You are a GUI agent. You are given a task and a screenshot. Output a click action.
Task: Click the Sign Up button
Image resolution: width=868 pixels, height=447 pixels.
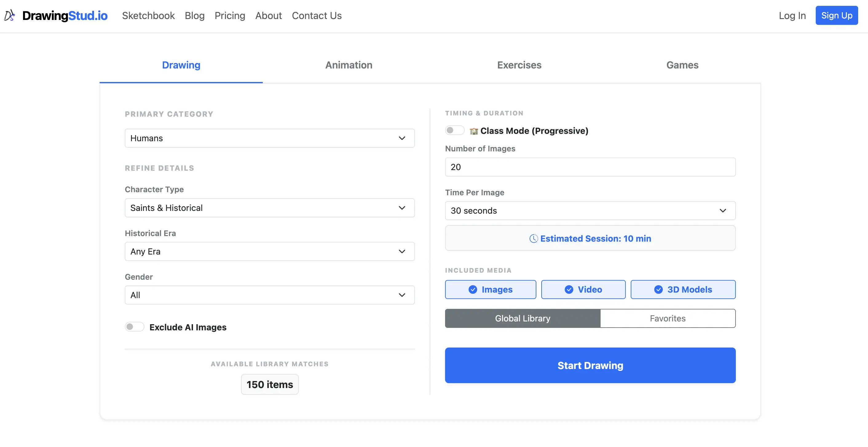[836, 15]
